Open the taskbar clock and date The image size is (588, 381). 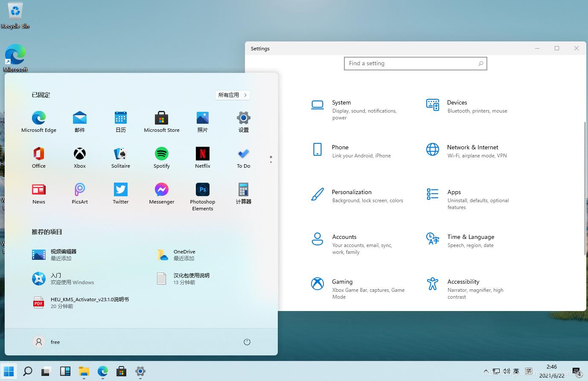(x=552, y=371)
